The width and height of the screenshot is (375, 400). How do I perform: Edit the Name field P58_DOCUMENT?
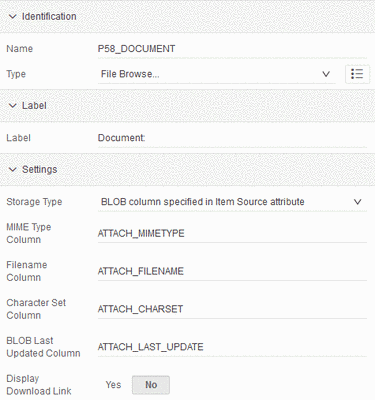(x=232, y=49)
